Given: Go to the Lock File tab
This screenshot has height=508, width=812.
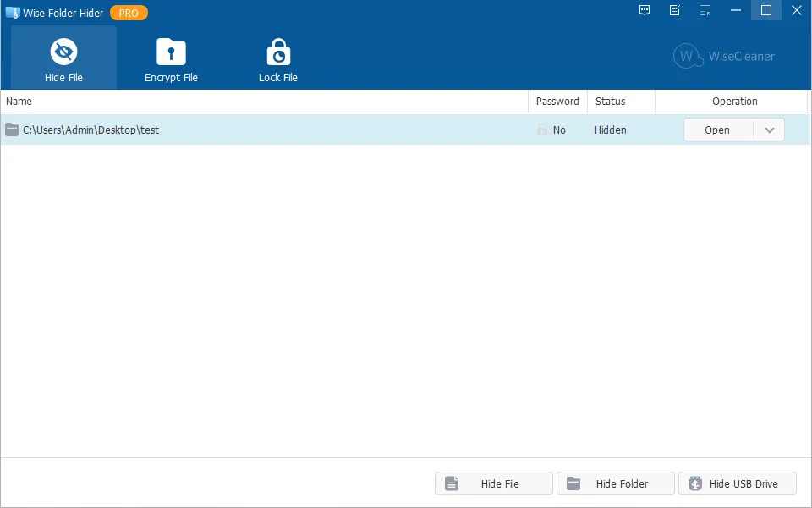Looking at the screenshot, I should [x=278, y=58].
